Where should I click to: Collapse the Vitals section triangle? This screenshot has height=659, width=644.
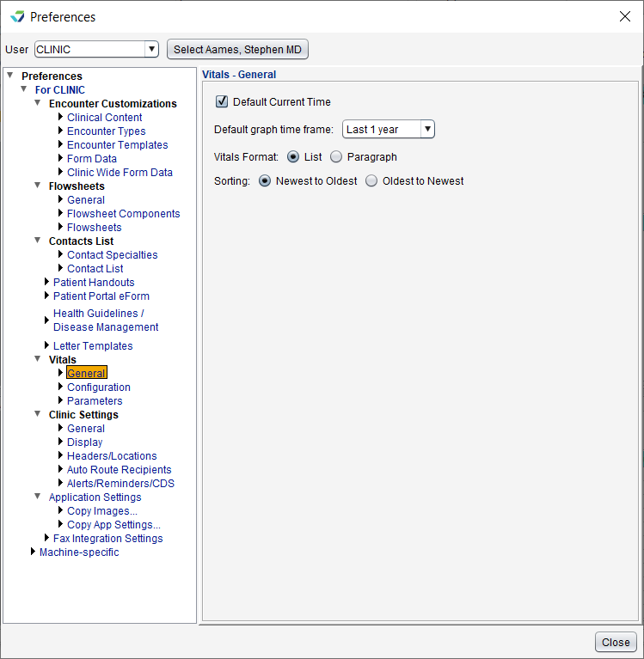point(38,359)
